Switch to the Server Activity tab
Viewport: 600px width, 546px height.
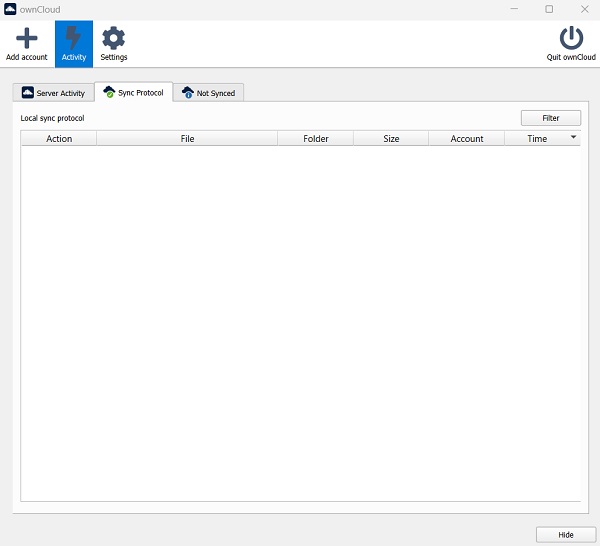(53, 93)
